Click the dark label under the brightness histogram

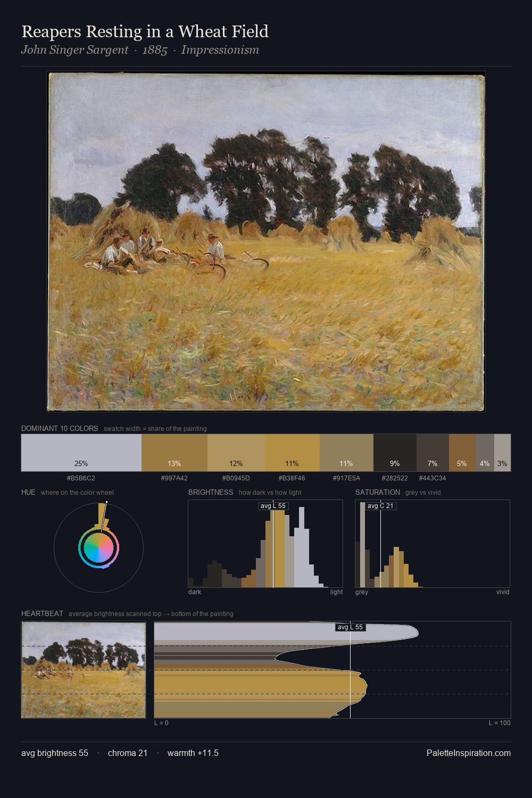coord(195,592)
